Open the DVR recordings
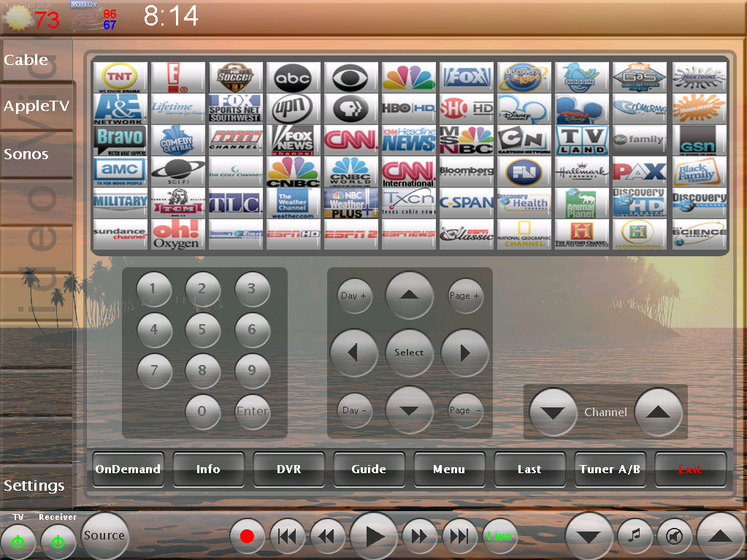This screenshot has height=560, width=747. coord(288,469)
